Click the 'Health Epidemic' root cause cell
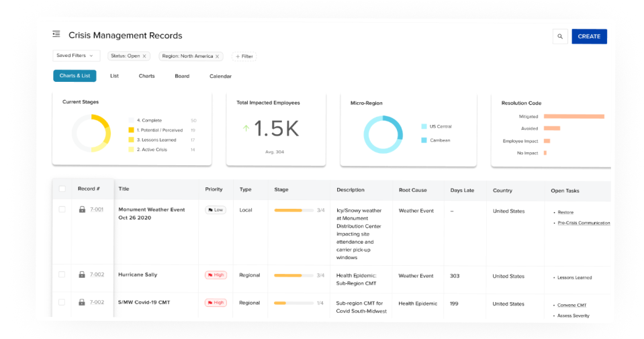644x339 pixels. coord(418,303)
